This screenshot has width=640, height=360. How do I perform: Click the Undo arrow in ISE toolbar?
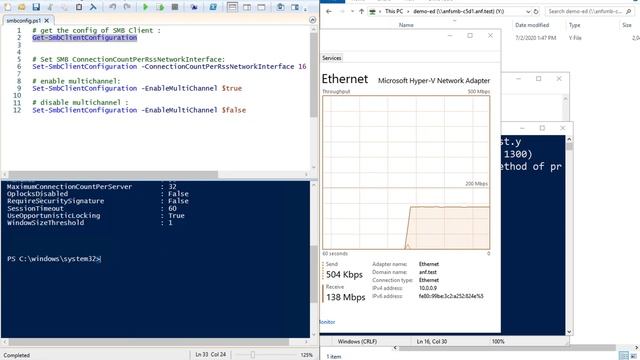(x=113, y=7)
